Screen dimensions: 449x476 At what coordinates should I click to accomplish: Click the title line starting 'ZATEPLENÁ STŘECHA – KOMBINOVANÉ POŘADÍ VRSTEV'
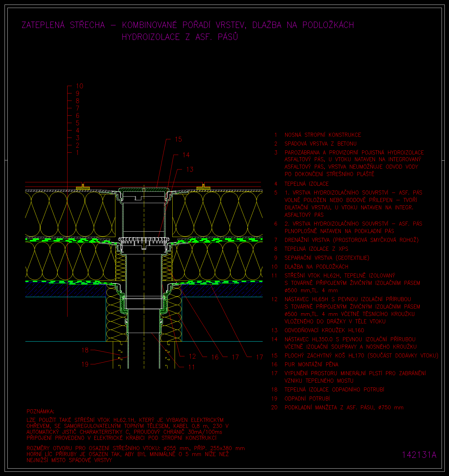point(188,25)
